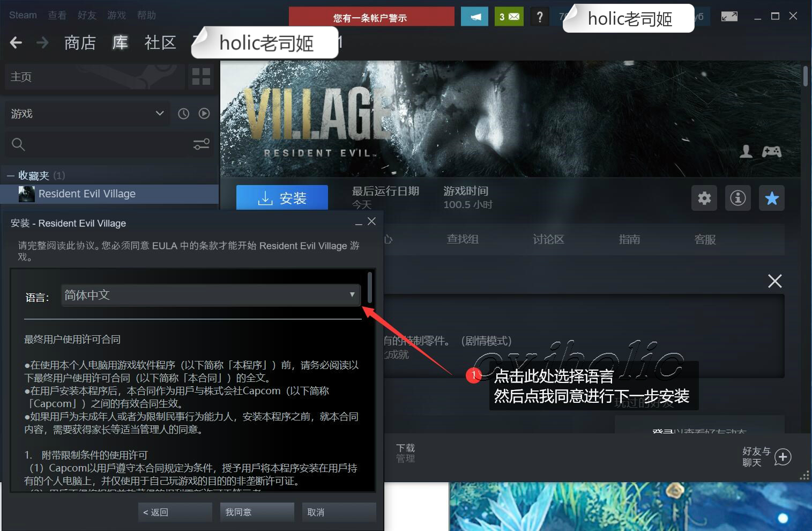The width and height of the screenshot is (812, 531).
Task: Open the 好友 menu
Action: tap(86, 15)
